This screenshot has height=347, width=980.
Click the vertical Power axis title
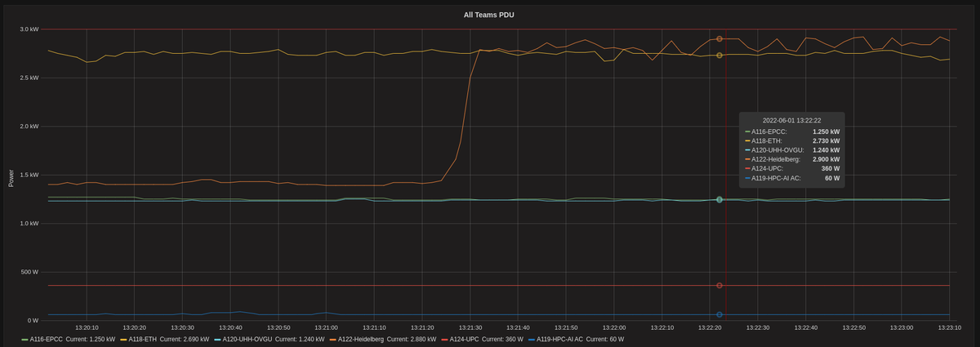[x=11, y=178]
